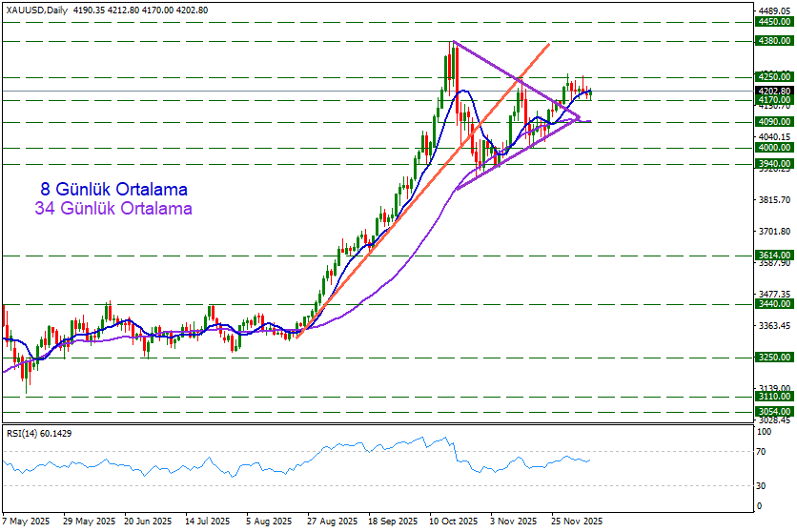
Task: Click the 4000.00 price level tag
Action: pos(773,148)
